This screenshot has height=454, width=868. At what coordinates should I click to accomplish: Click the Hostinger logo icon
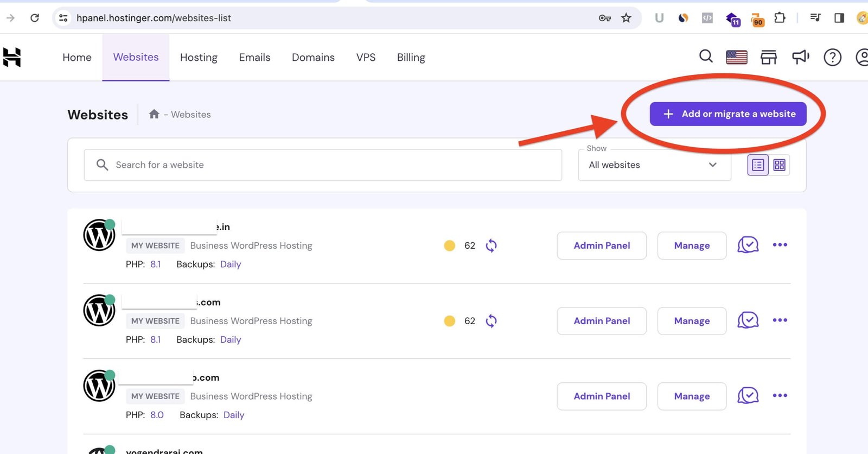click(x=11, y=57)
